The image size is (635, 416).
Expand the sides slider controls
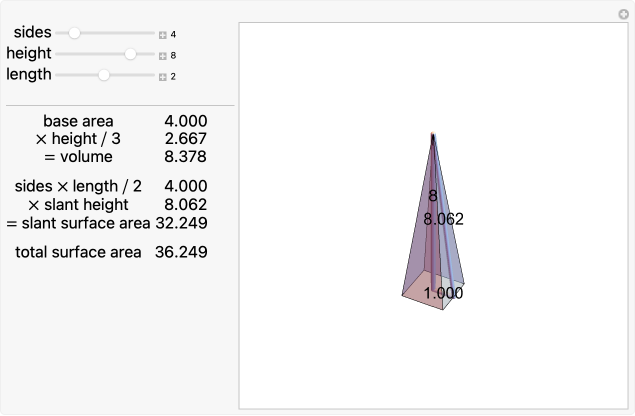tap(162, 34)
